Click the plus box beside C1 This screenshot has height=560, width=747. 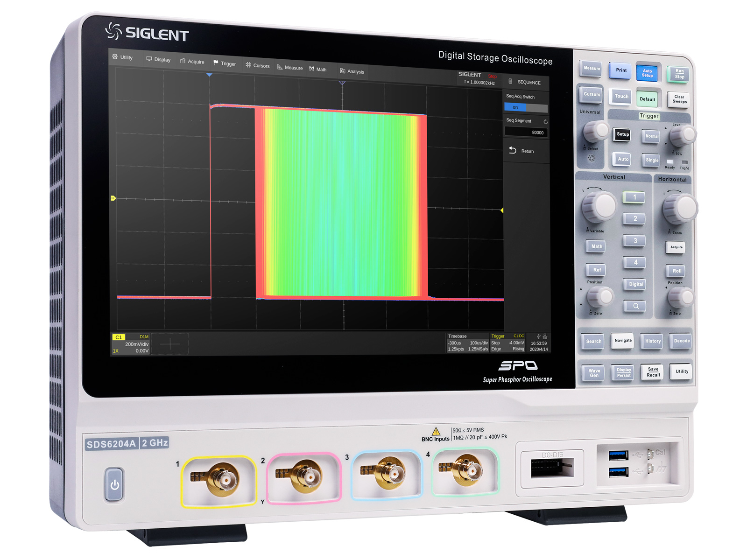170,344
